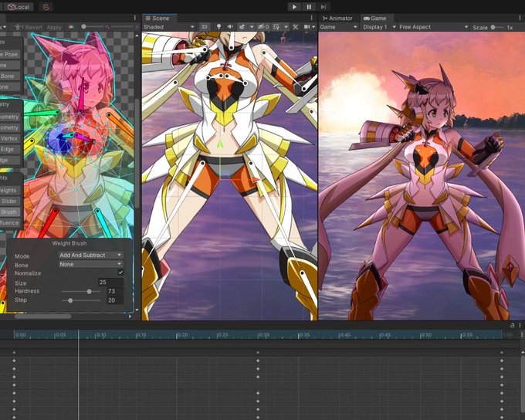The height and width of the screenshot is (420, 525).
Task: Click the scene camera settings icon
Action: coord(307,27)
